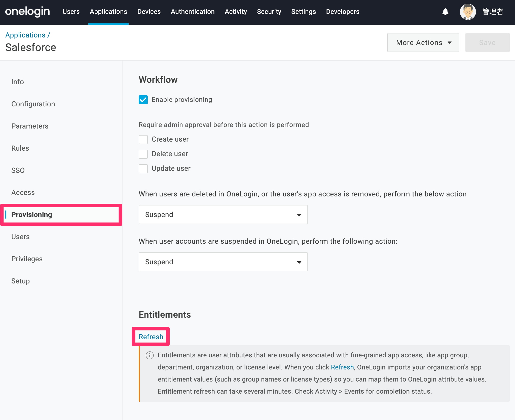Open the notifications bell
The width and height of the screenshot is (515, 420).
pos(445,12)
